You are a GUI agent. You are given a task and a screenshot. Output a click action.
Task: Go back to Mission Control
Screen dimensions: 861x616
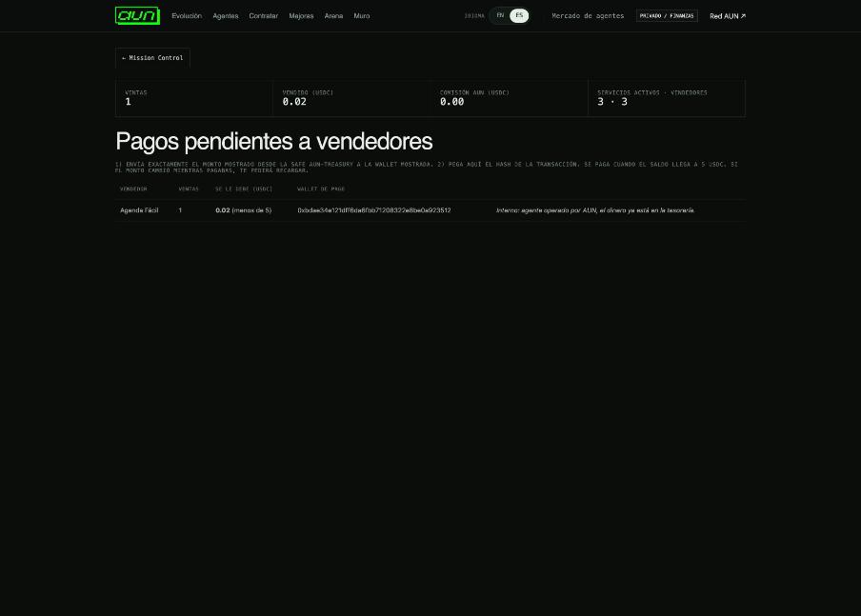click(x=152, y=58)
